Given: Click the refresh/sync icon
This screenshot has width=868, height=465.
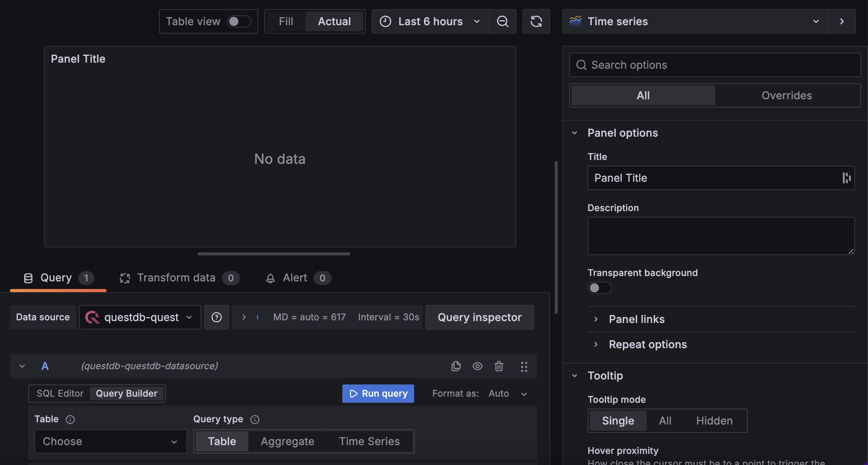Looking at the screenshot, I should (x=536, y=21).
